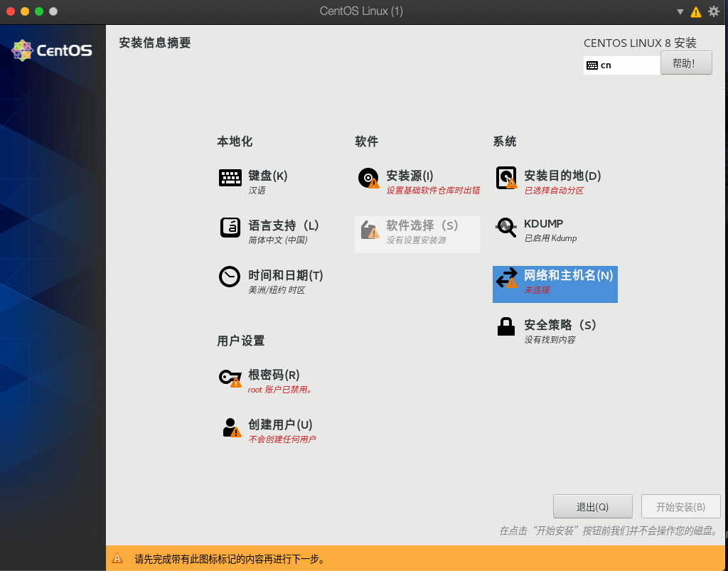Viewport: 728px width, 571px height.
Task: Open the language support (语言支持) icon
Action: 230,228
